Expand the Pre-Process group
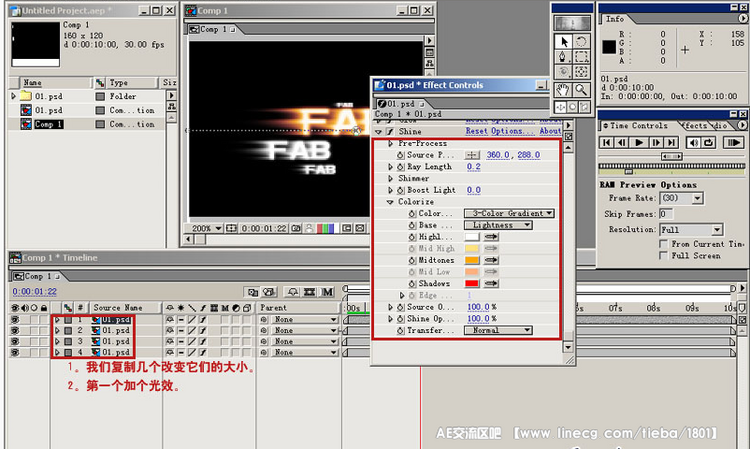This screenshot has height=449, width=750. point(390,143)
